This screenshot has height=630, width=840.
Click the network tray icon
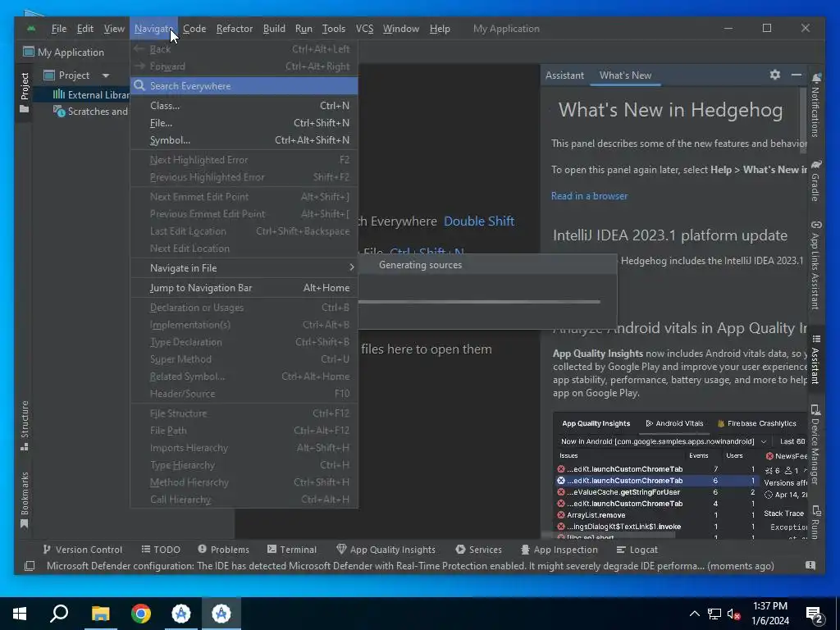click(714, 614)
